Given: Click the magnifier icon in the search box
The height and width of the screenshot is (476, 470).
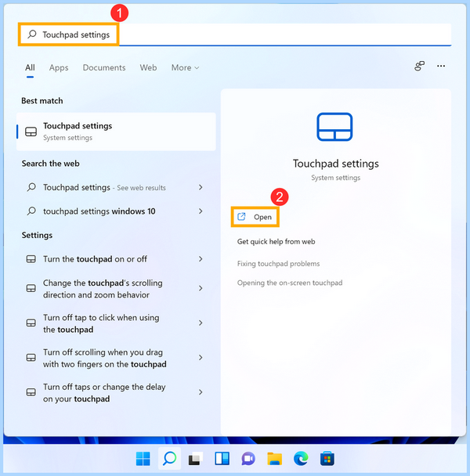Looking at the screenshot, I should 32,34.
